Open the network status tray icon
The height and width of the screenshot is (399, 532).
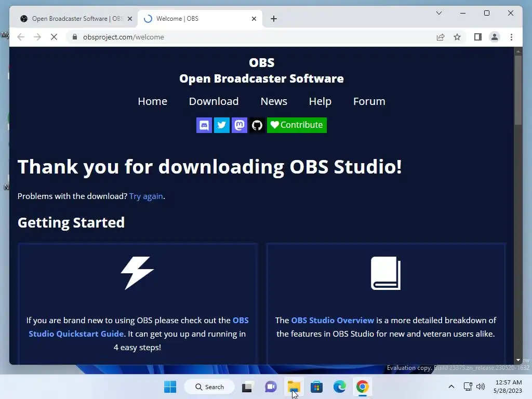[468, 387]
